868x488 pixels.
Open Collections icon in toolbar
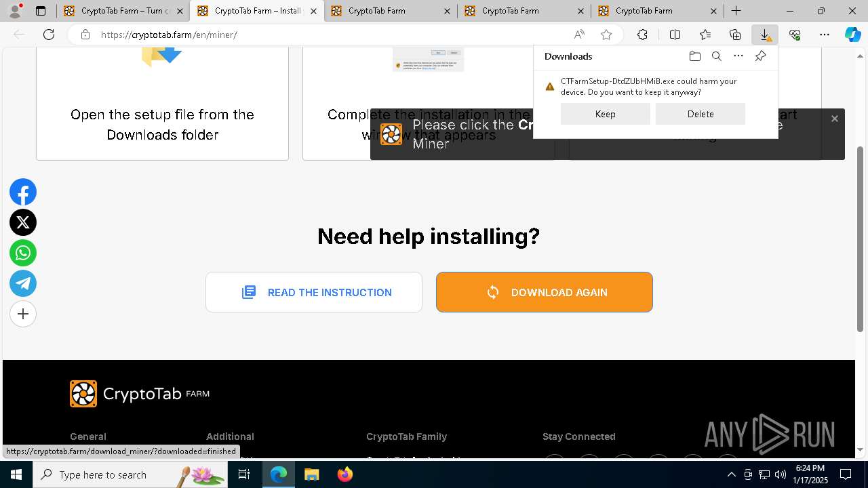pyautogui.click(x=735, y=35)
